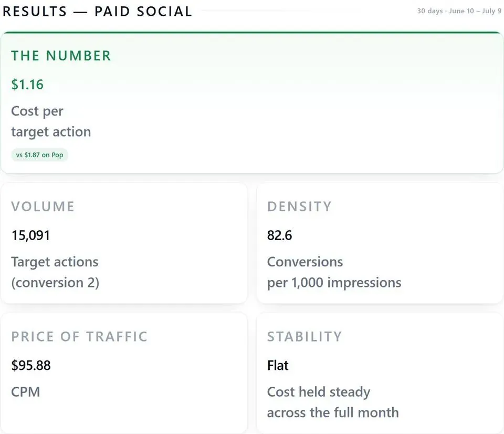Select the DENSITY card heading
The width and height of the screenshot is (504, 434).
[x=299, y=206]
